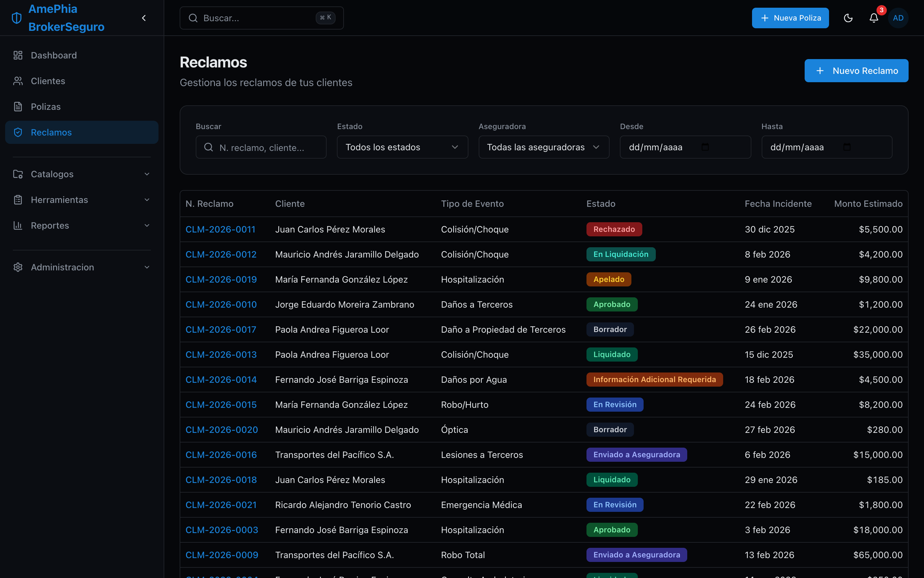Click the Nuevo Reclamo button
The height and width of the screenshot is (578, 924).
click(x=856, y=71)
